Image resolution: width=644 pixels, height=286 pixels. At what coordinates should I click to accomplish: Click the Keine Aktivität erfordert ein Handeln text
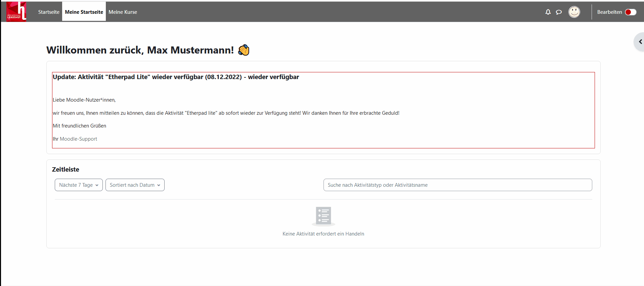pos(323,234)
